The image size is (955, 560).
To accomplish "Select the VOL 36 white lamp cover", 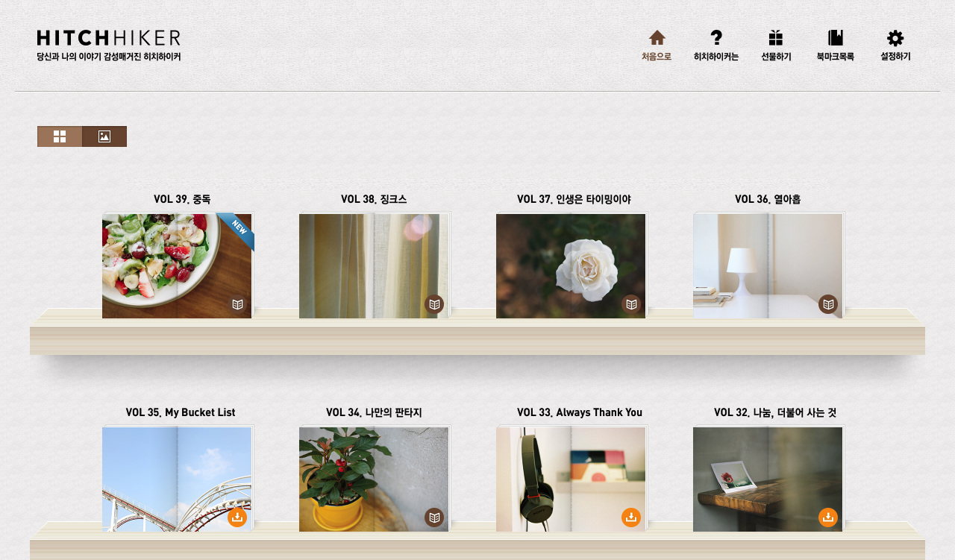I will coord(768,266).
